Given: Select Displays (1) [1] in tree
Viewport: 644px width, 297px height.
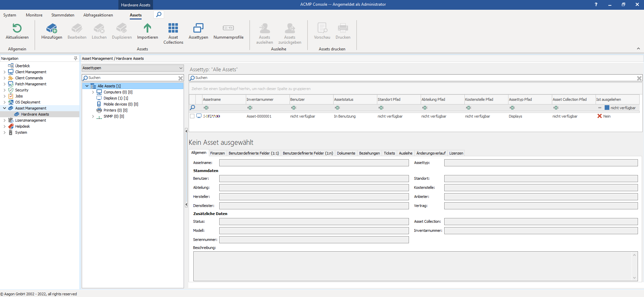Looking at the screenshot, I should click(x=116, y=98).
